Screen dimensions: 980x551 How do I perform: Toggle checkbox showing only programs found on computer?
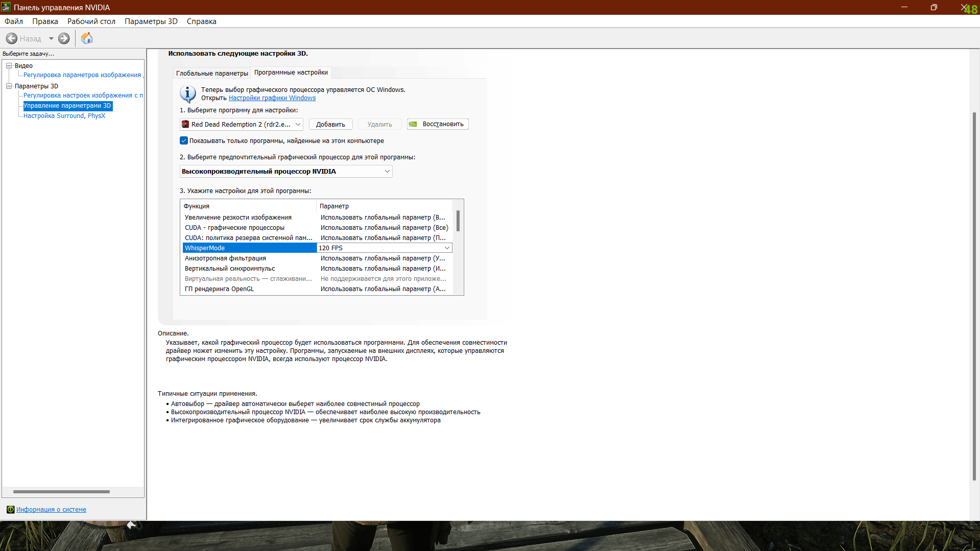pos(184,140)
